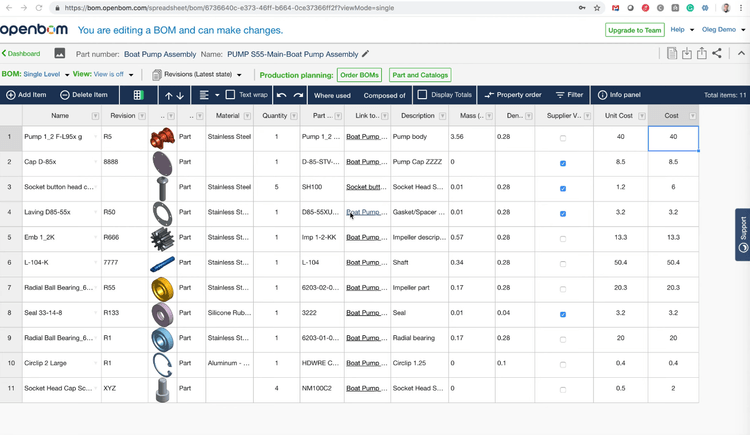Click the Delete Item button
Screen dimensions: 750x435
point(84,95)
